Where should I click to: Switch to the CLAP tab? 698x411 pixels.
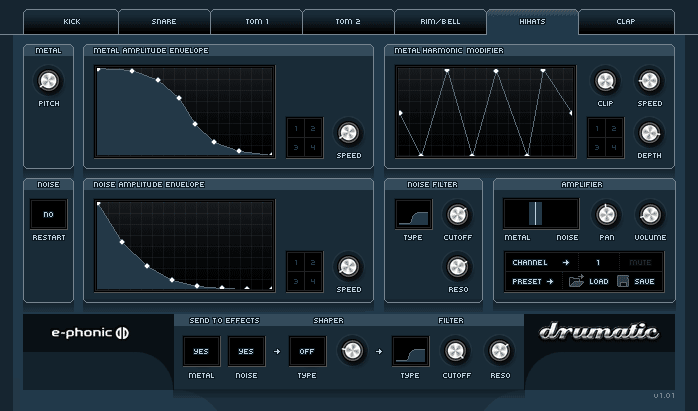pyautogui.click(x=626, y=22)
